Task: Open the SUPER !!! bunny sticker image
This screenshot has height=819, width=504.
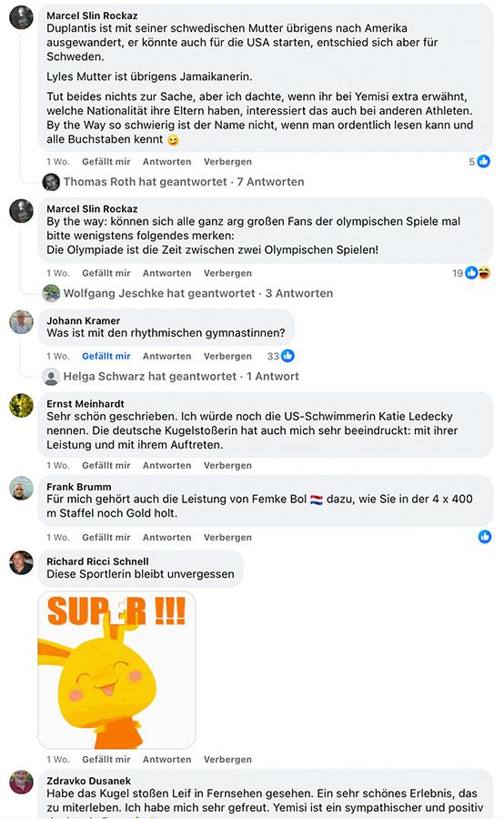Action: pos(117,670)
